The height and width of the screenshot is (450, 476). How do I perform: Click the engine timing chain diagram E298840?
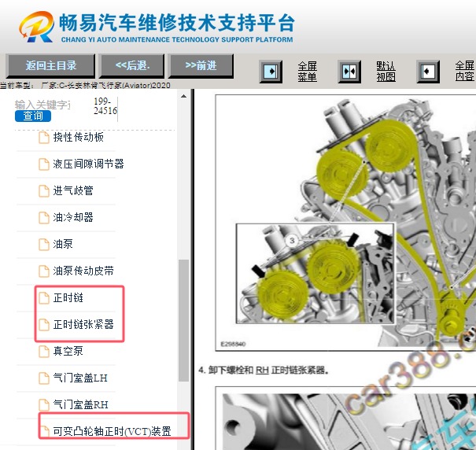click(345, 223)
